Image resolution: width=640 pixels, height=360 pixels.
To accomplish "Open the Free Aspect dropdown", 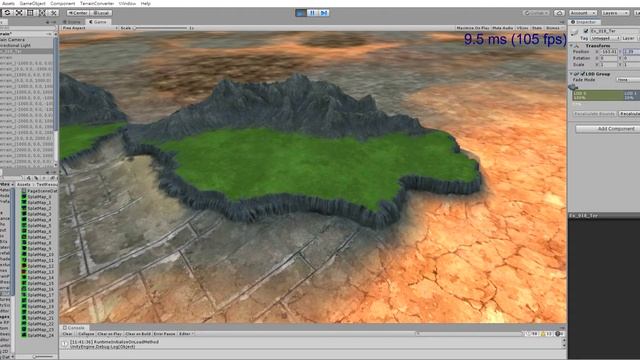I will point(90,28).
